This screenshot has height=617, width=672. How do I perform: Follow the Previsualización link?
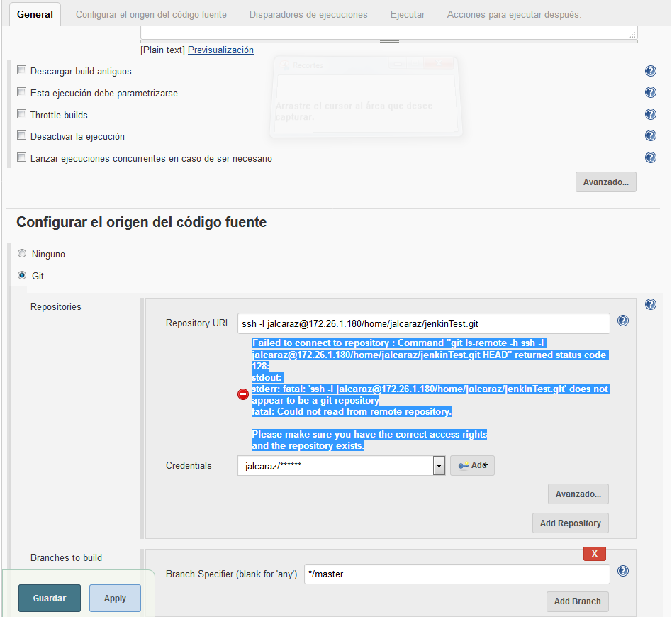click(x=220, y=50)
